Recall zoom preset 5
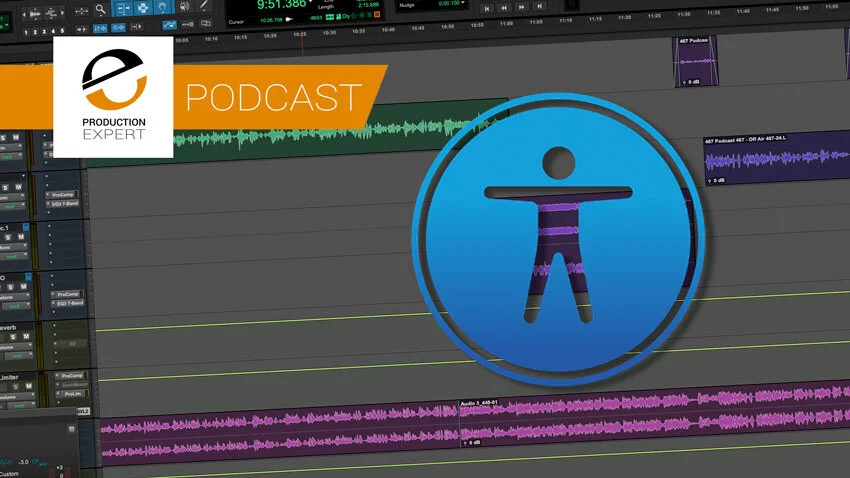Image resolution: width=850 pixels, height=478 pixels. (x=62, y=31)
